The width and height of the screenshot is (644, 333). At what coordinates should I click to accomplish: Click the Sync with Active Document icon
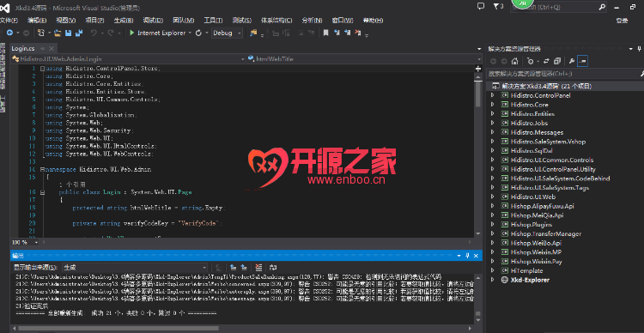pos(546,61)
